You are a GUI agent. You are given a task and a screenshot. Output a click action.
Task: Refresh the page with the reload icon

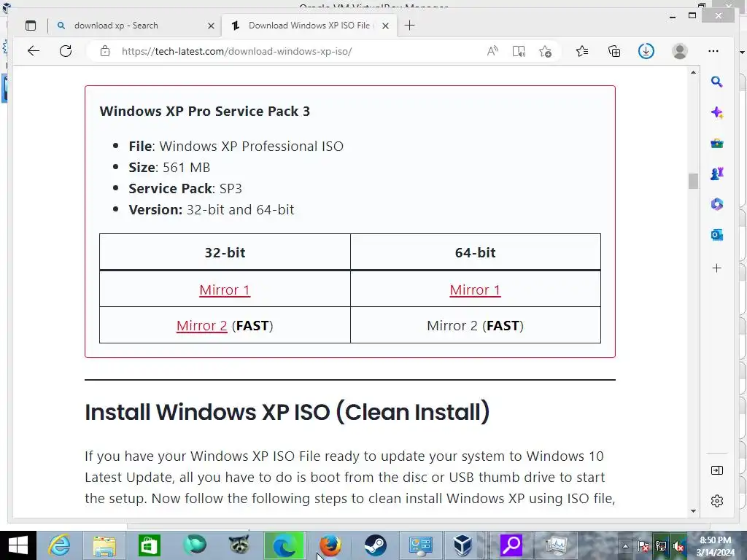(x=66, y=51)
